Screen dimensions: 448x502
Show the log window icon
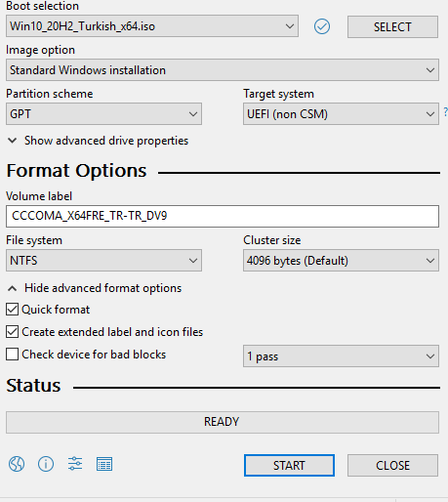104,464
